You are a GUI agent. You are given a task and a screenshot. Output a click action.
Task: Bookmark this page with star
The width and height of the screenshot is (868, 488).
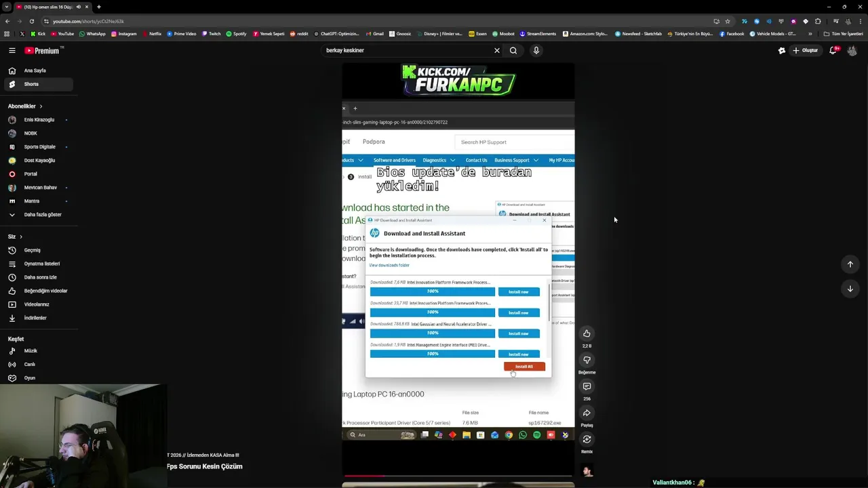coord(728,21)
